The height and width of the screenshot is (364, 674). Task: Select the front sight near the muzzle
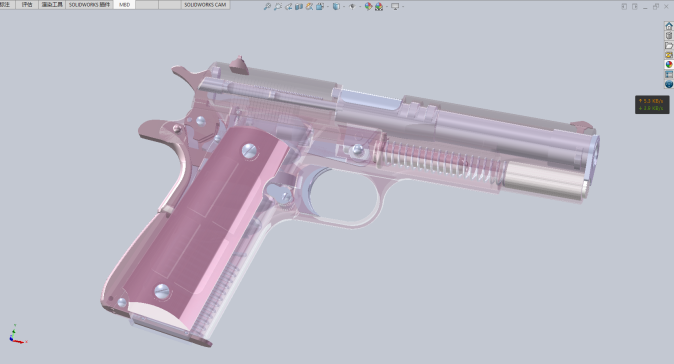[x=581, y=125]
